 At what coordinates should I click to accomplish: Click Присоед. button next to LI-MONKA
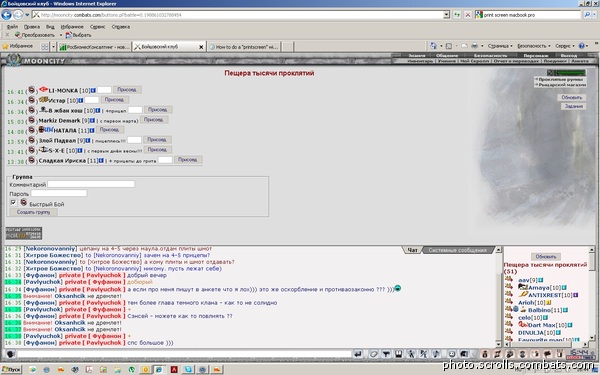coord(127,90)
